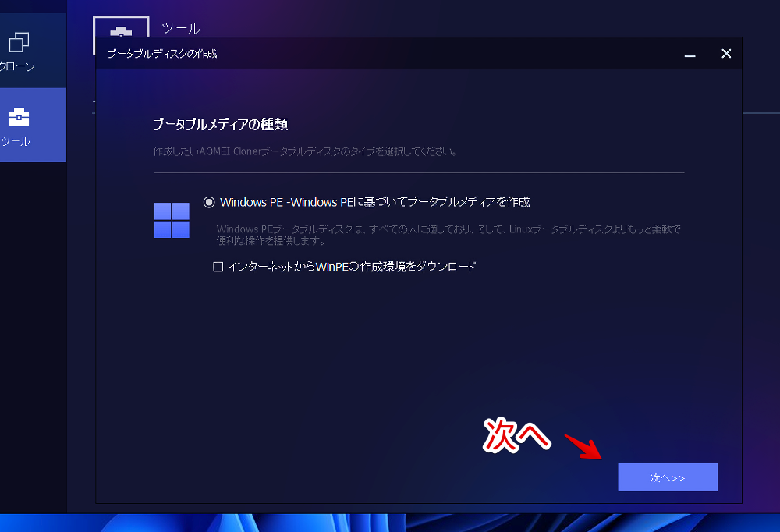780x532 pixels.
Task: Minimize the ブータブルディスクの作成 dialog
Action: click(x=690, y=54)
